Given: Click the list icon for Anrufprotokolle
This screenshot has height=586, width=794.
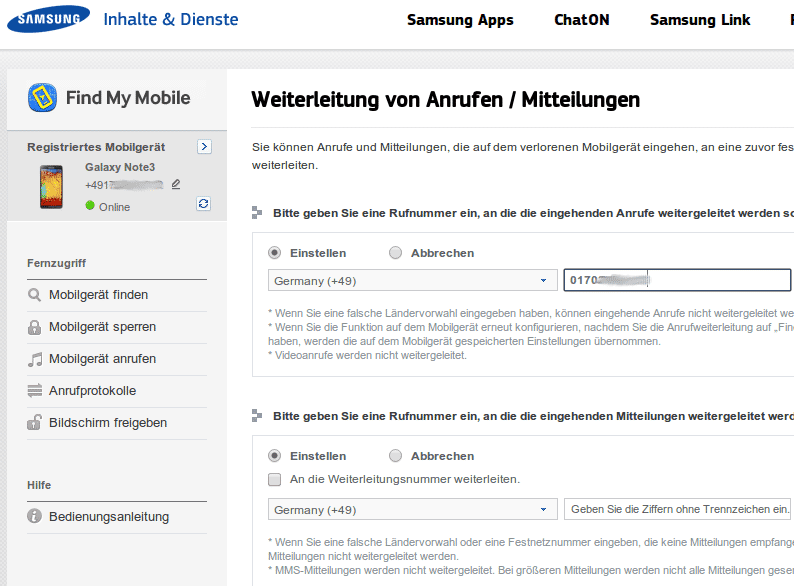Looking at the screenshot, I should pyautogui.click(x=34, y=391).
